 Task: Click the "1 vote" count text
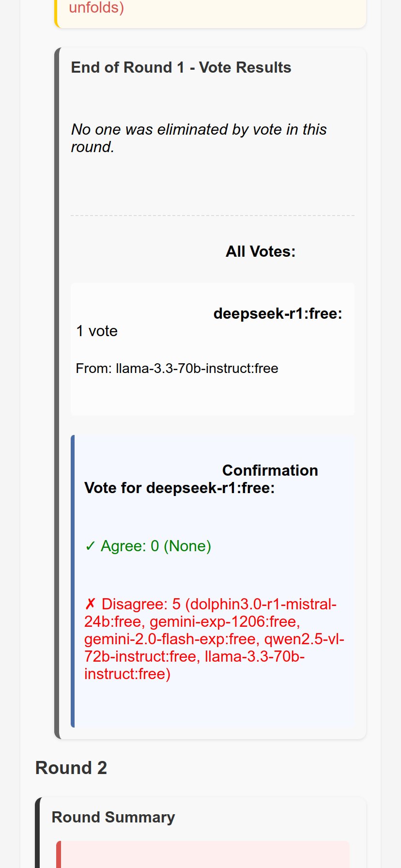click(x=97, y=331)
